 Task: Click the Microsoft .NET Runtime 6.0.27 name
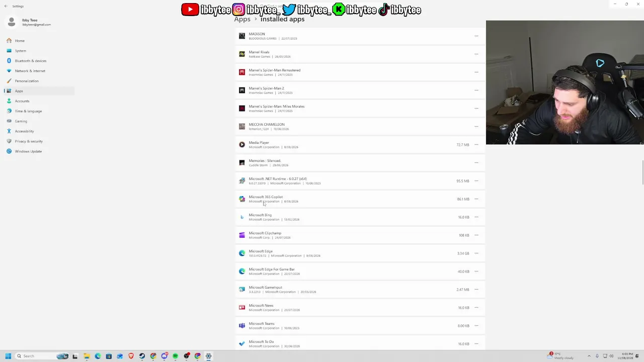coord(278,179)
